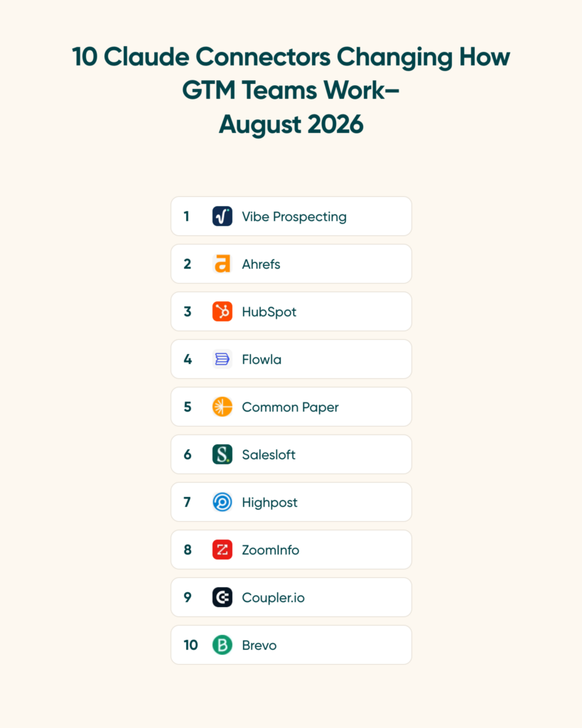
Task: Select the HubSpot list card
Action: point(291,311)
